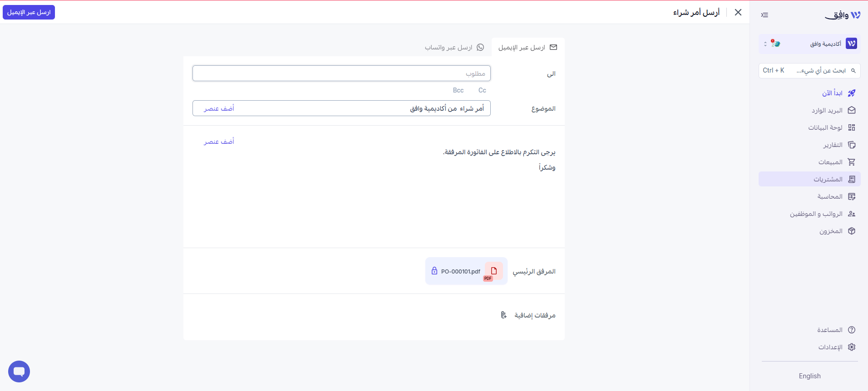Open the dashboard grid icon لوحة البيانات
Viewport: 868px width, 391px height.
tap(852, 127)
